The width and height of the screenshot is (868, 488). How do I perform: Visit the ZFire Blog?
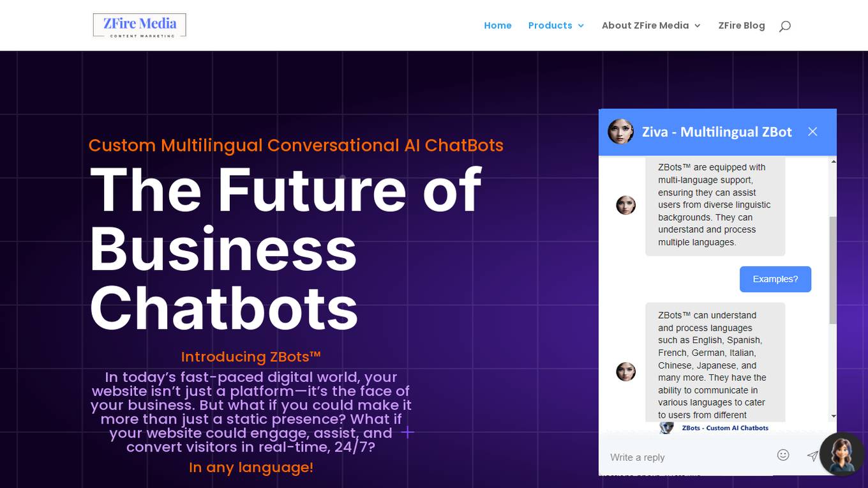coord(742,26)
